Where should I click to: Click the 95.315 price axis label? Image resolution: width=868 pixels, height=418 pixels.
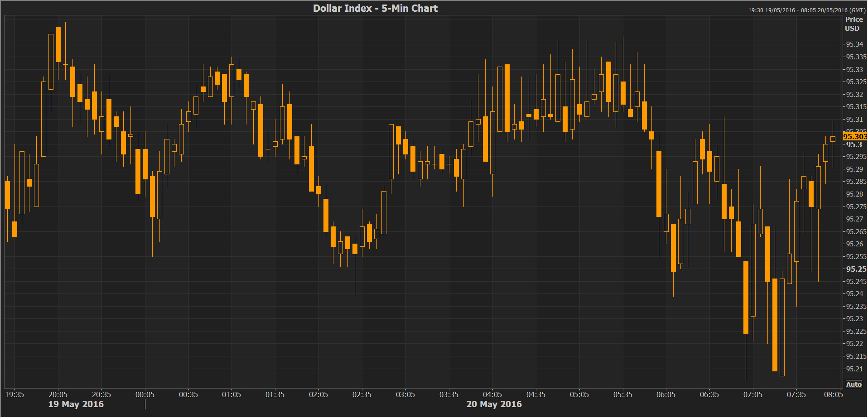pos(856,107)
